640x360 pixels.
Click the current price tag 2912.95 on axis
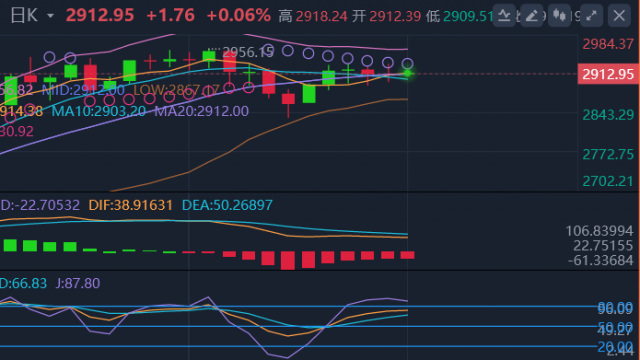coord(608,74)
